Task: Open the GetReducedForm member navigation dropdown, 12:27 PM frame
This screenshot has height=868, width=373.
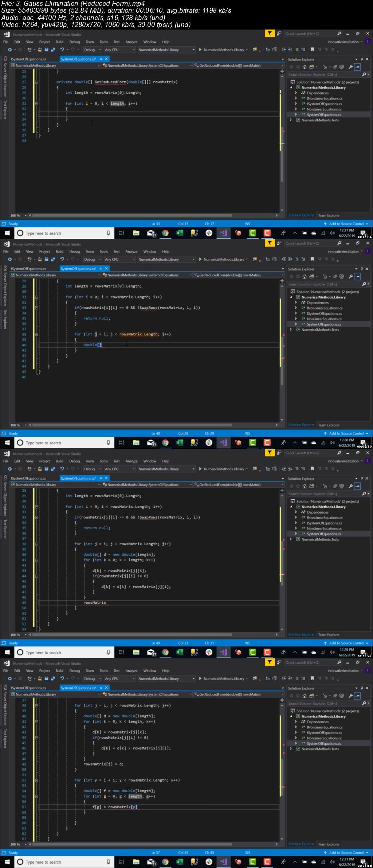Action: coord(238,66)
